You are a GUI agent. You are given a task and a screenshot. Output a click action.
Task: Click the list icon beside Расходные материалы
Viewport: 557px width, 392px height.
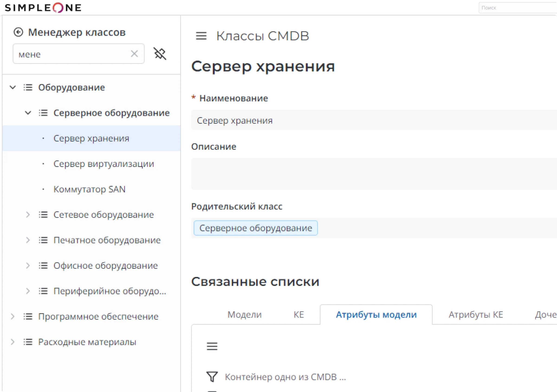pyautogui.click(x=28, y=342)
